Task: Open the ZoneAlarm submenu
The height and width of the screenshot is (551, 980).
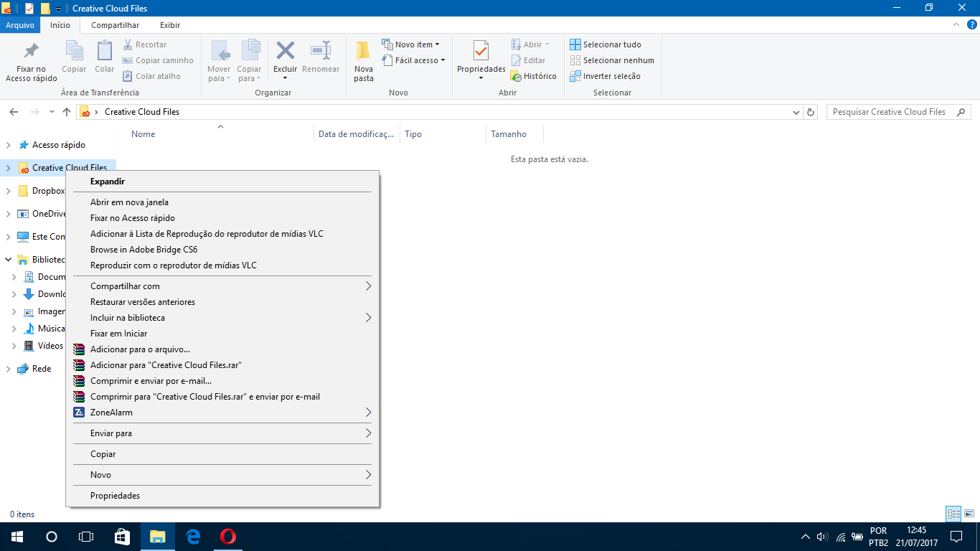Action: pos(222,413)
